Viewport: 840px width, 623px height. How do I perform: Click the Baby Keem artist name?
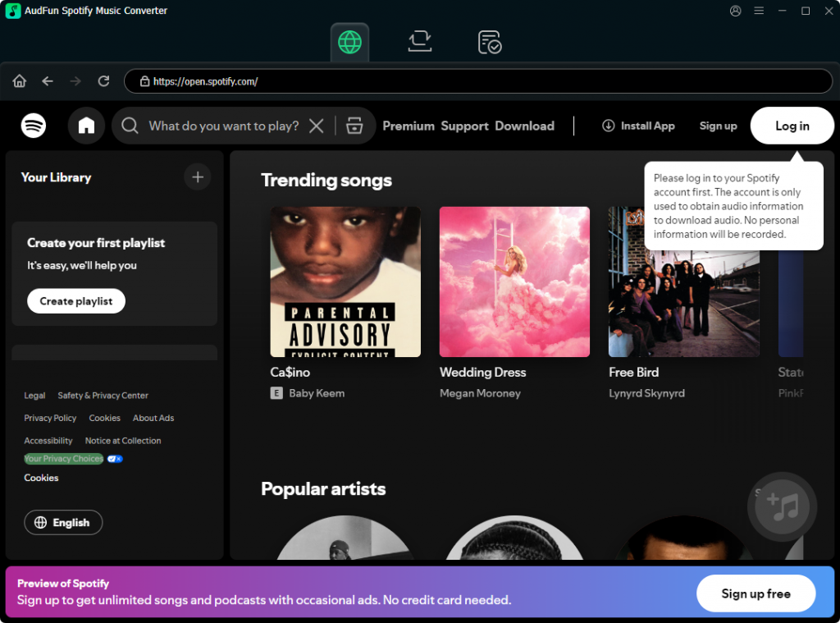coord(317,393)
